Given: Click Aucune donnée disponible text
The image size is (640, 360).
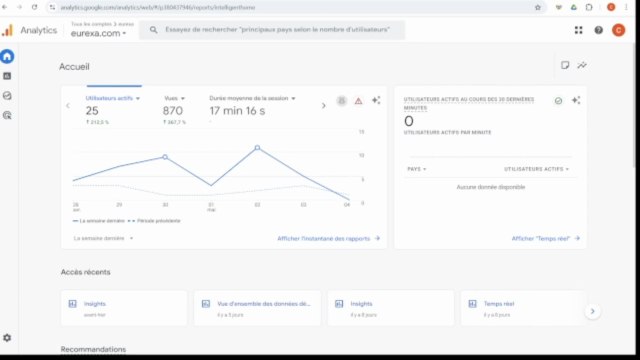Looking at the screenshot, I should (x=491, y=187).
